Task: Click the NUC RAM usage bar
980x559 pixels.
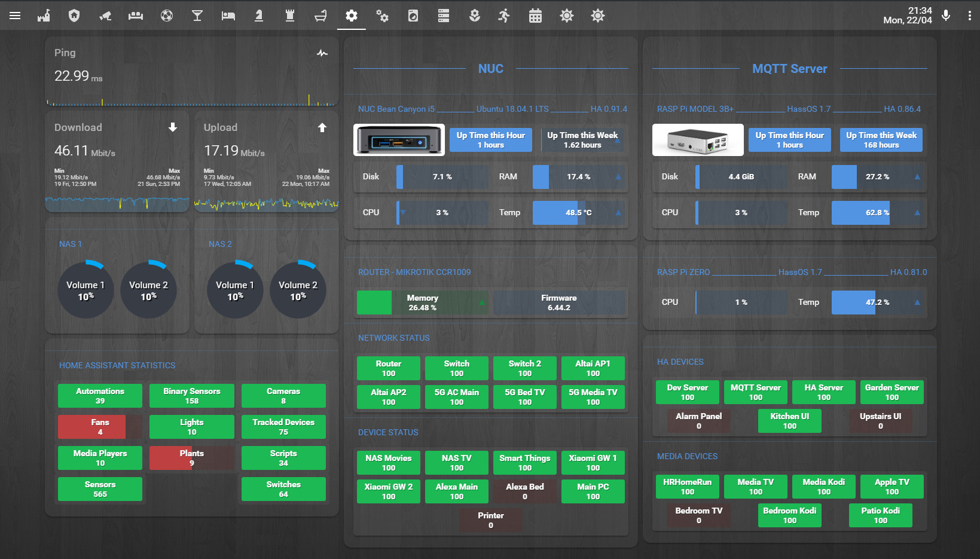Action: [x=578, y=177]
